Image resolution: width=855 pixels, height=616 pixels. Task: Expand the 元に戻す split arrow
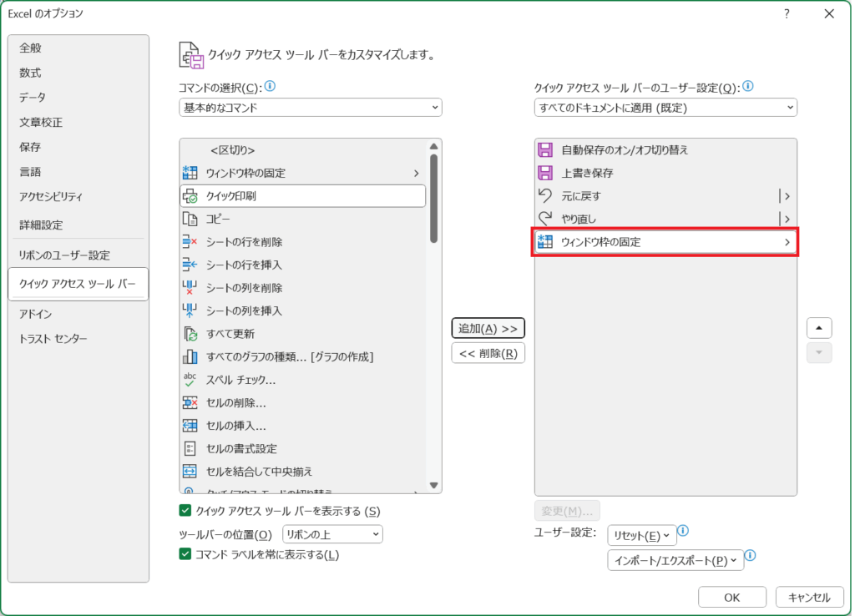click(787, 196)
